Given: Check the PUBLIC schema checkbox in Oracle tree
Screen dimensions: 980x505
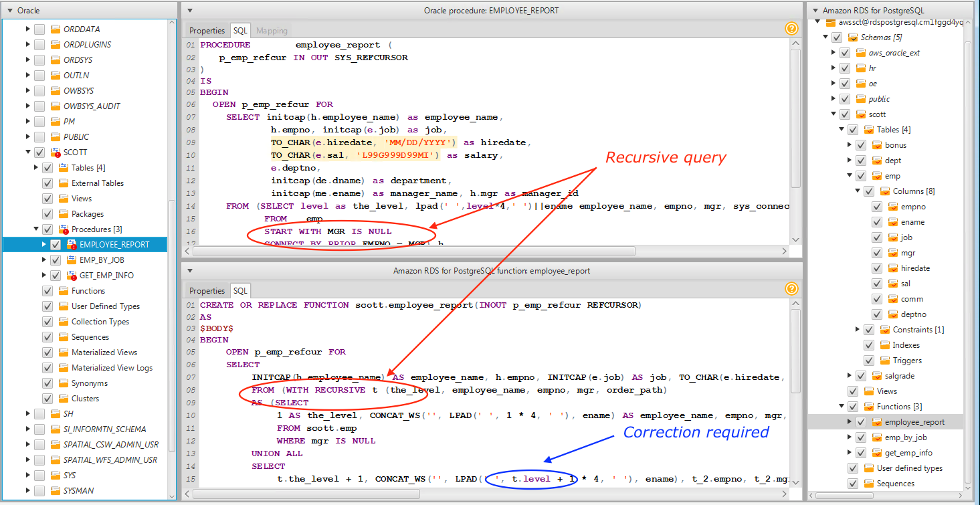Looking at the screenshot, I should (x=39, y=137).
